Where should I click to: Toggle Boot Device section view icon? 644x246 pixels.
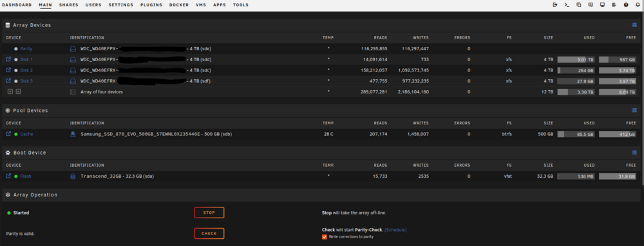click(x=634, y=153)
